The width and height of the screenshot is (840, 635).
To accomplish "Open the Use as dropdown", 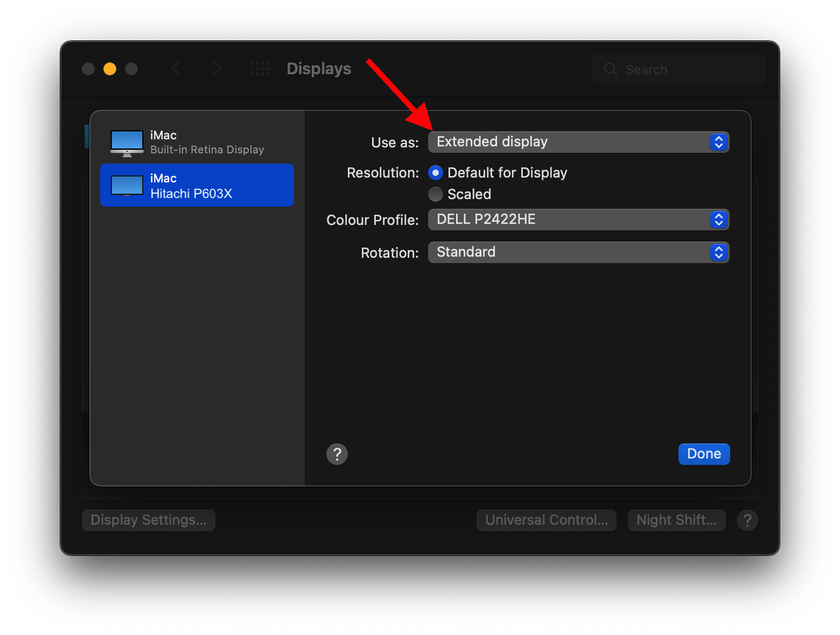I will pos(578,142).
